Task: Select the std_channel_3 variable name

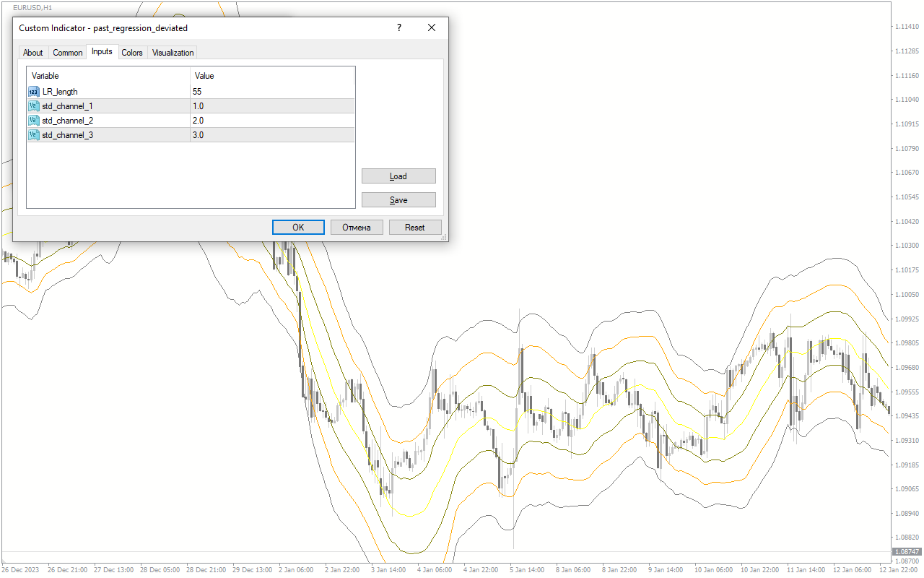Action: [x=67, y=134]
